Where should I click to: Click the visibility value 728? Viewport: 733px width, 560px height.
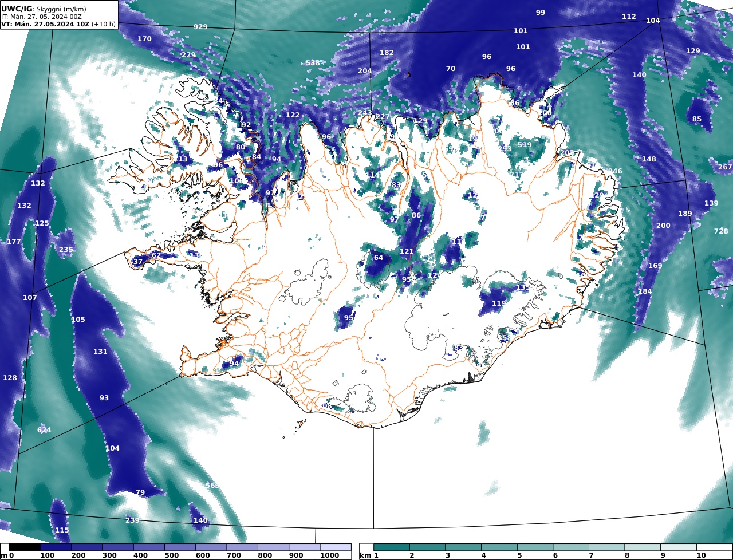[721, 231]
